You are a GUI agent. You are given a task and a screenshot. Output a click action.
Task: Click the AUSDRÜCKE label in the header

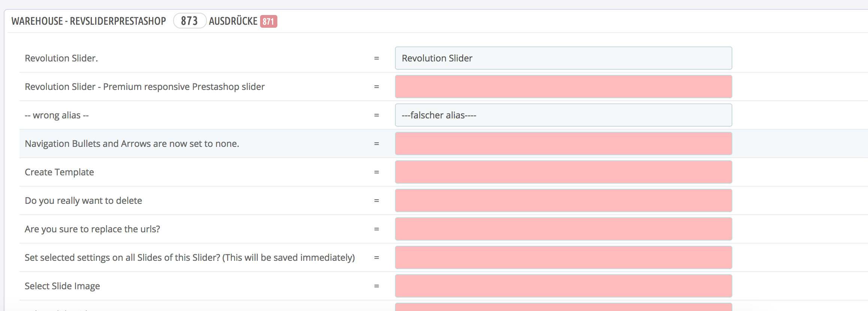[x=233, y=21]
